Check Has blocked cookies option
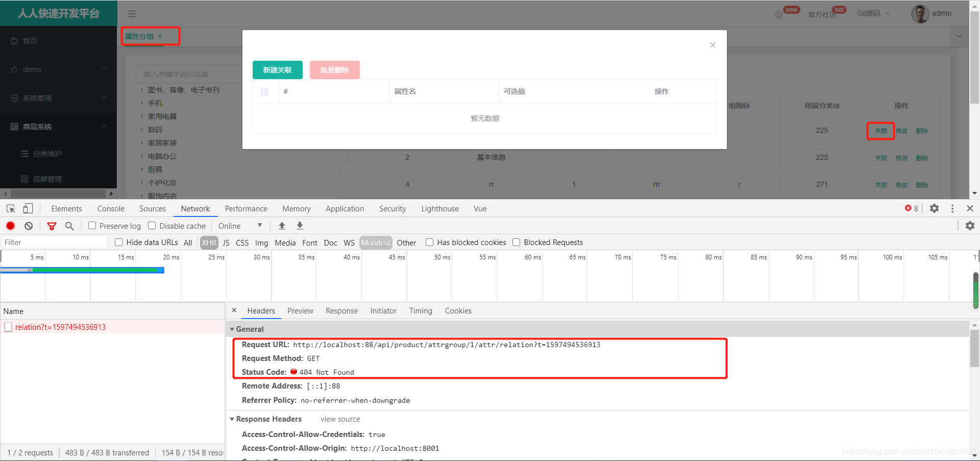 (x=430, y=242)
